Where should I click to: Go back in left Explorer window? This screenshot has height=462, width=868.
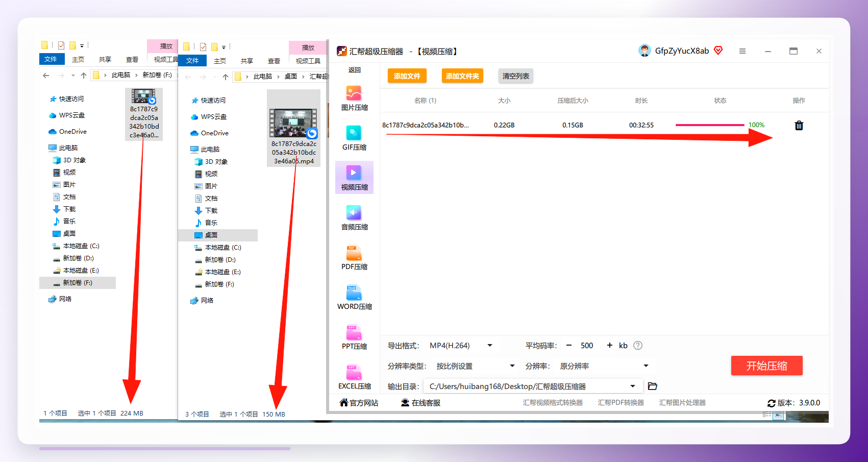click(46, 76)
